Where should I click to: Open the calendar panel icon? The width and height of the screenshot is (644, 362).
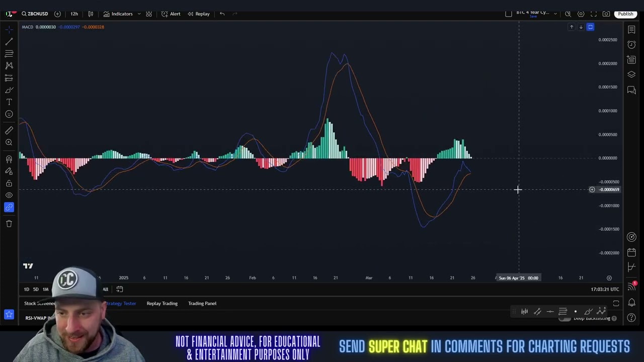coord(631,252)
